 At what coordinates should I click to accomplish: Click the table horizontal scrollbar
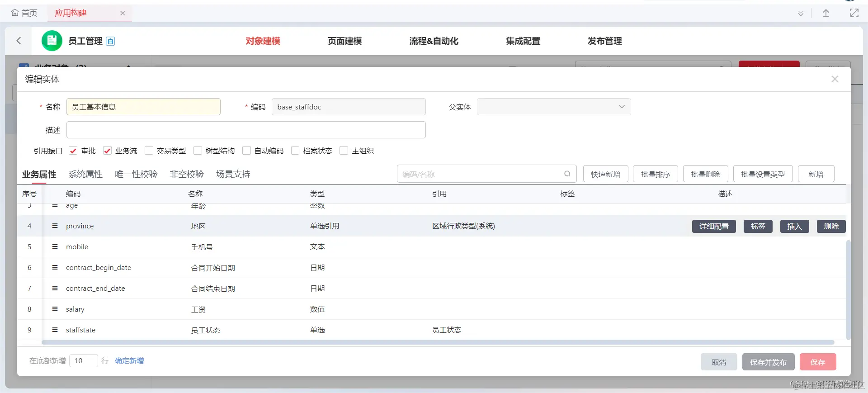(438, 342)
